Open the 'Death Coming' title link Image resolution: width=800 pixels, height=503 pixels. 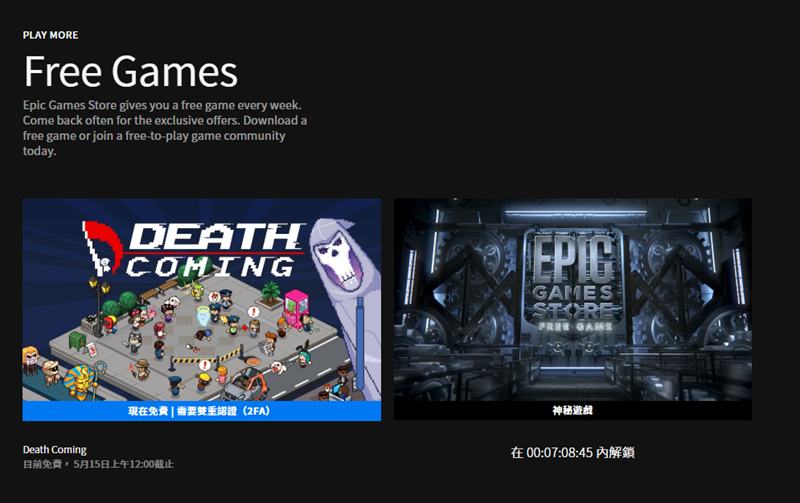[55, 449]
